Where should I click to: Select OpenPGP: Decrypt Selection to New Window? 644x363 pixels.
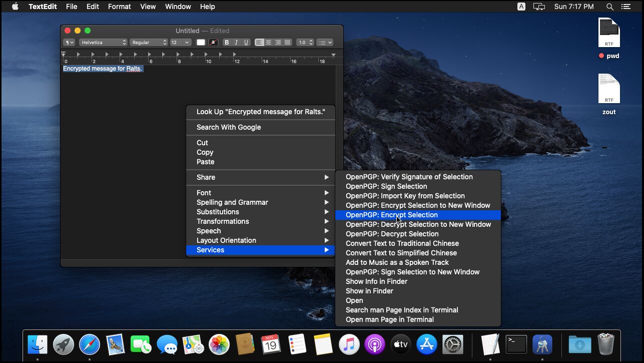(x=418, y=224)
